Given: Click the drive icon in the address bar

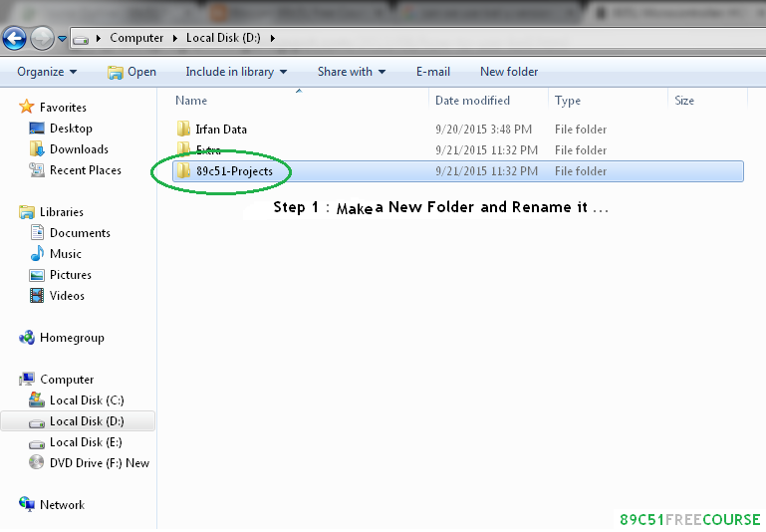Looking at the screenshot, I should [x=81, y=39].
